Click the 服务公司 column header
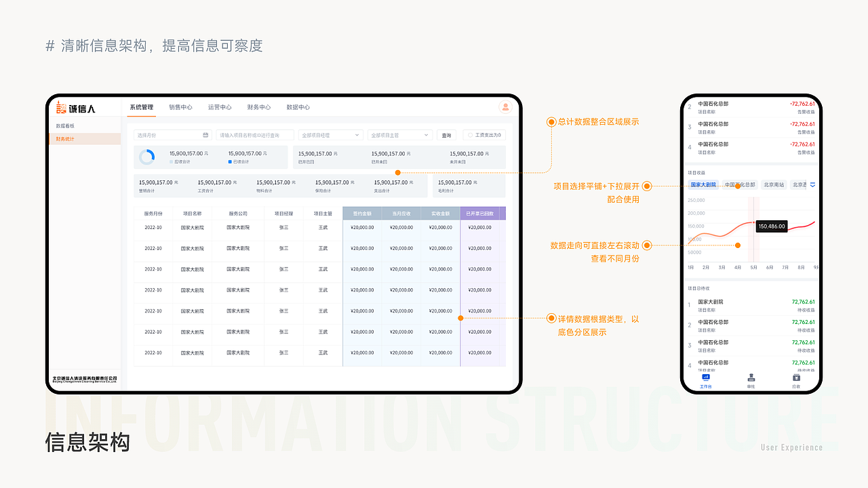Viewport: 868px width, 488px height. tap(238, 213)
